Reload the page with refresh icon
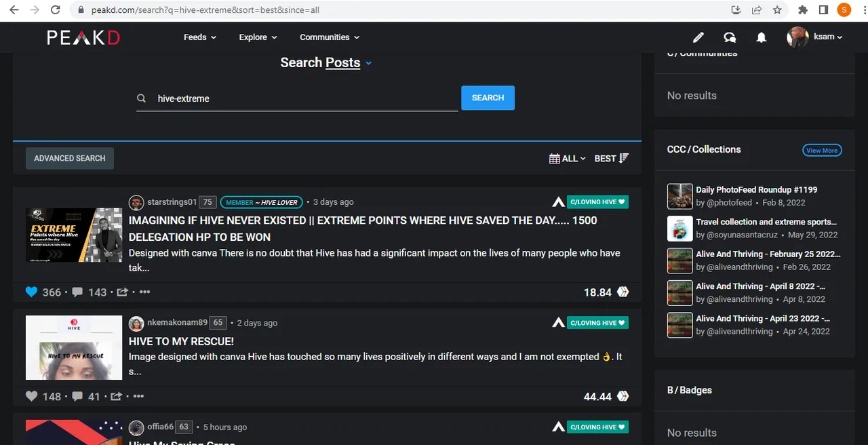The height and width of the screenshot is (445, 868). pos(56,10)
